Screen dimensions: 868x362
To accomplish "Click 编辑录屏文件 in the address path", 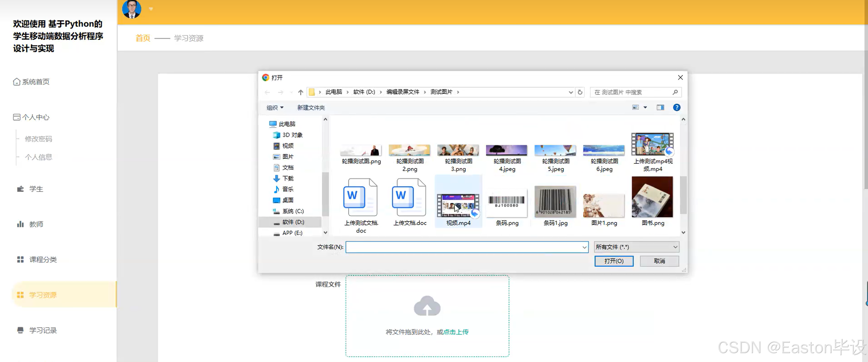I will [x=403, y=92].
